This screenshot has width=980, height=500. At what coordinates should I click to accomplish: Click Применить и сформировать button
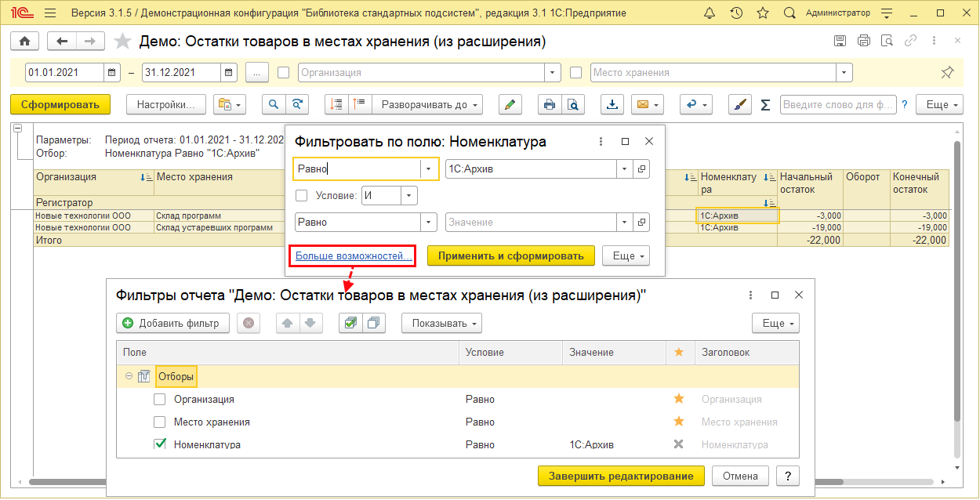pyautogui.click(x=511, y=255)
